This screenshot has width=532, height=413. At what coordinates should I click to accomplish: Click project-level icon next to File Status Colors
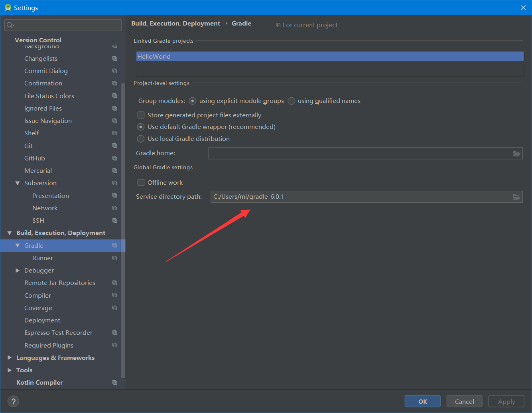click(x=114, y=96)
